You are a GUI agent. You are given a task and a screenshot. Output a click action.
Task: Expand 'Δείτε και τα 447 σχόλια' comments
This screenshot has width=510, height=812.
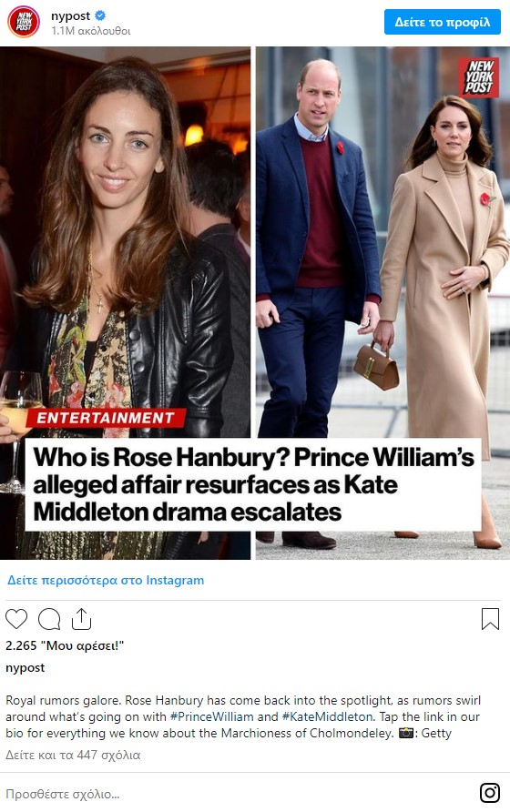73,755
